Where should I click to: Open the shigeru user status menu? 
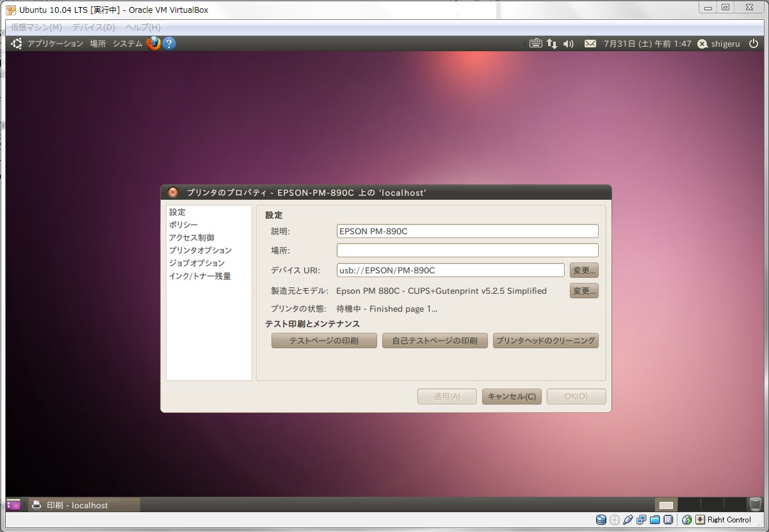[718, 44]
